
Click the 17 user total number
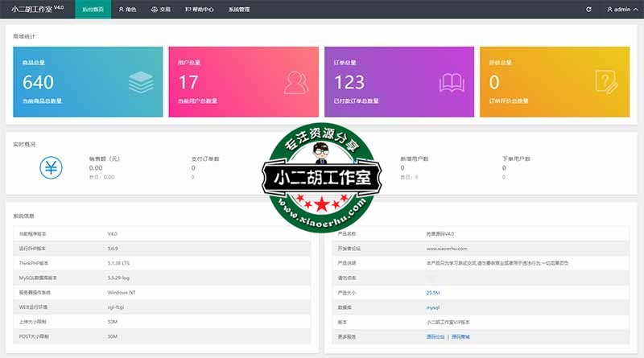(188, 82)
